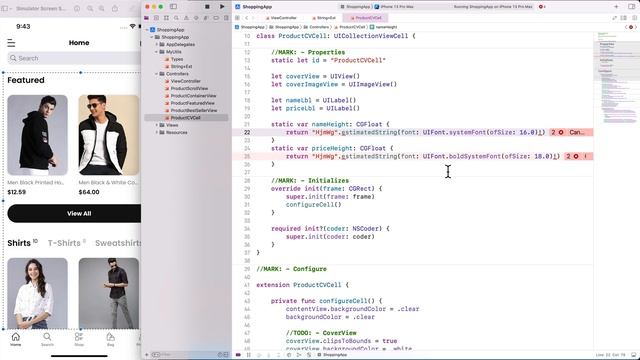Click the error count badge in toolbar
The width and height of the screenshot is (640, 360).
click(542, 7)
